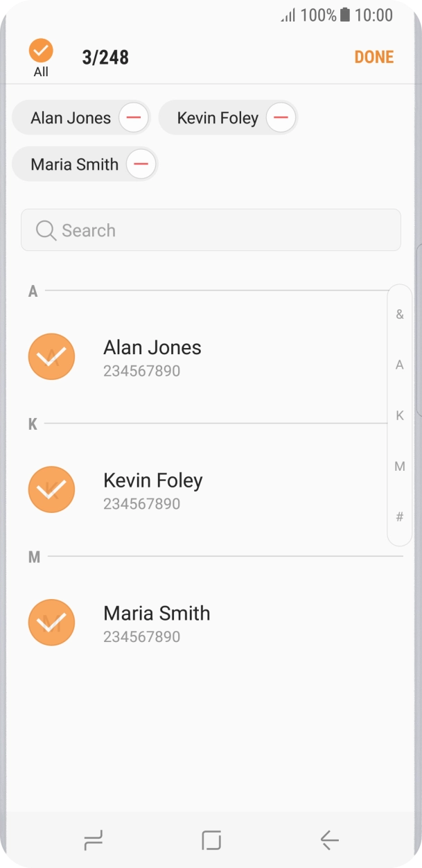Jump to # section in index

(x=400, y=517)
